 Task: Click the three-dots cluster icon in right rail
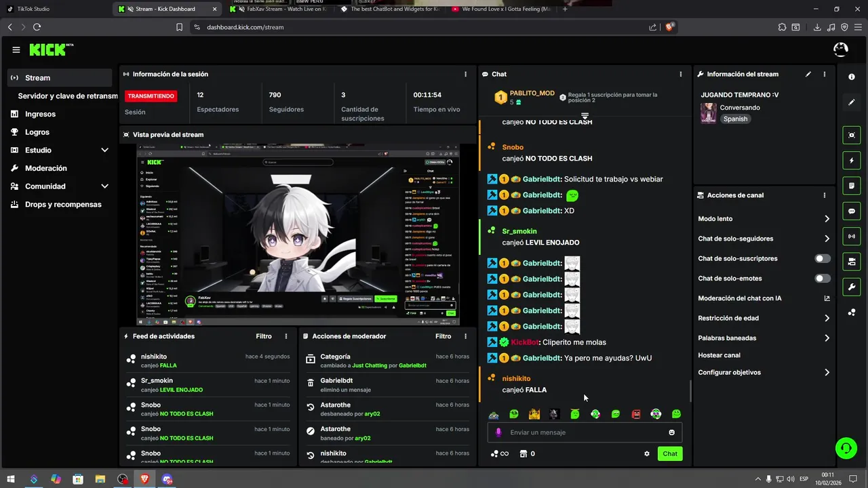(852, 312)
